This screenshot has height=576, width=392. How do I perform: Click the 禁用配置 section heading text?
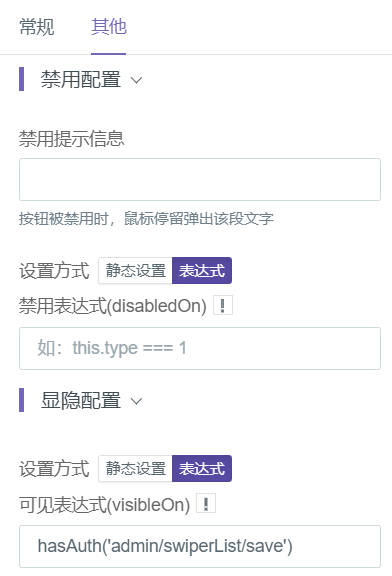(81, 79)
